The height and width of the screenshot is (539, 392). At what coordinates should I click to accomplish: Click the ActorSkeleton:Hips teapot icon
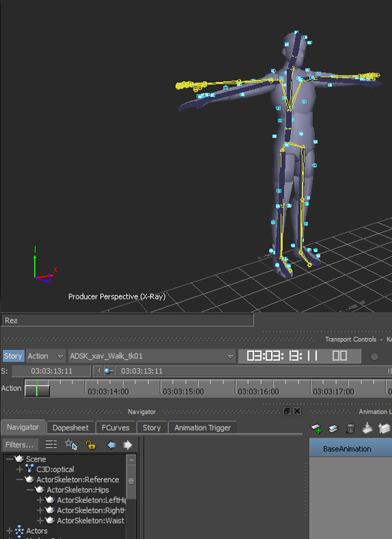point(40,489)
